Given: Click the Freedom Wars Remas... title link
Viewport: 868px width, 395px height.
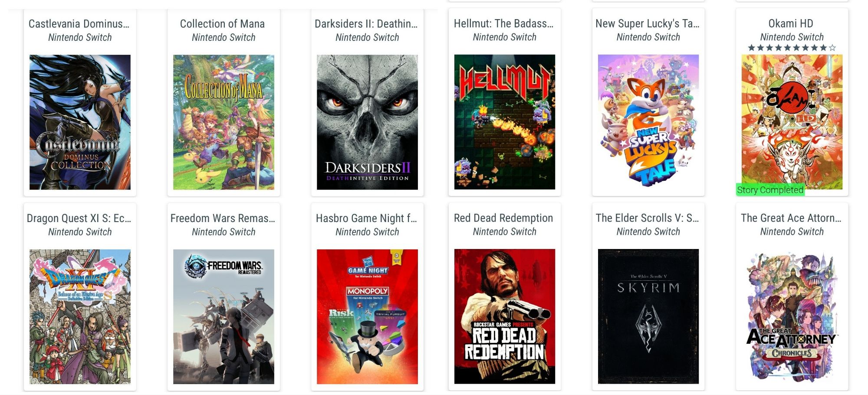Looking at the screenshot, I should tap(223, 218).
